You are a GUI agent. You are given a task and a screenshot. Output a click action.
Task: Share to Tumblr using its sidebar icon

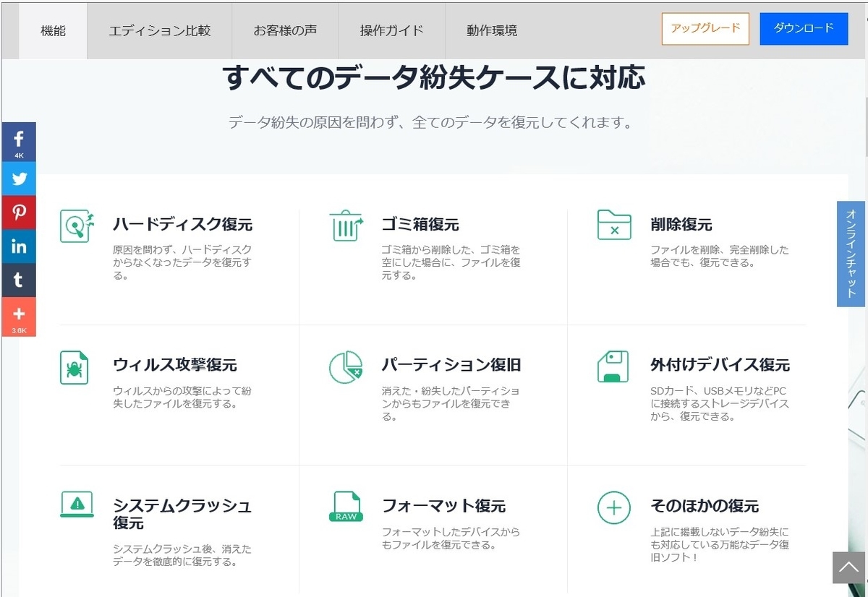[x=19, y=280]
